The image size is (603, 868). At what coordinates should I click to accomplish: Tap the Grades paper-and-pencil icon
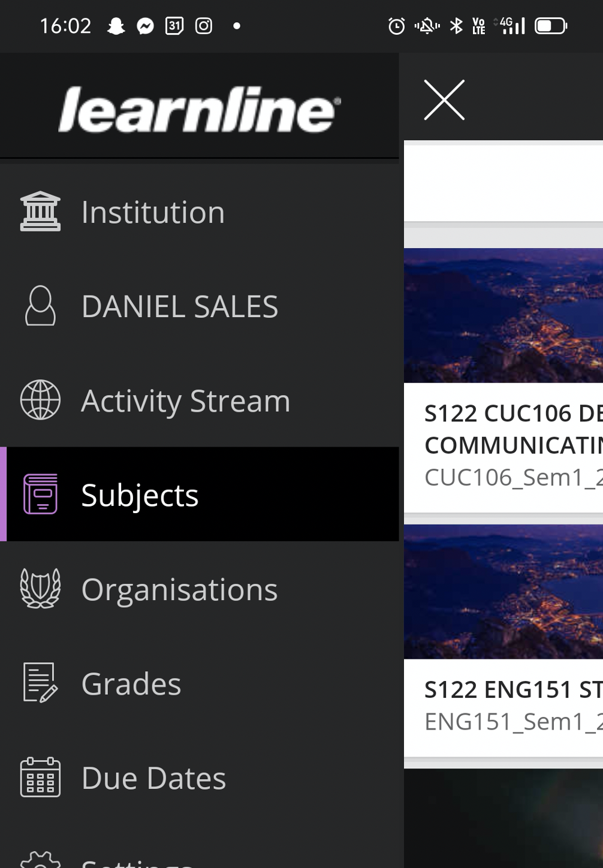tap(40, 683)
